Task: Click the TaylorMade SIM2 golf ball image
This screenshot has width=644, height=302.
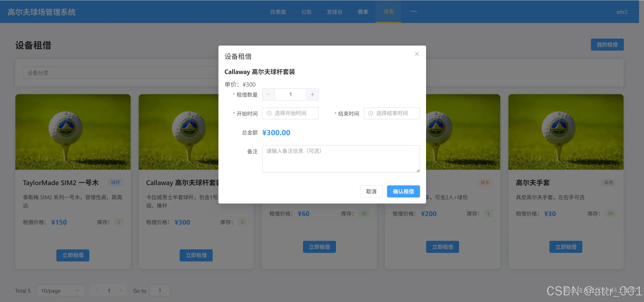Action: coord(73,132)
